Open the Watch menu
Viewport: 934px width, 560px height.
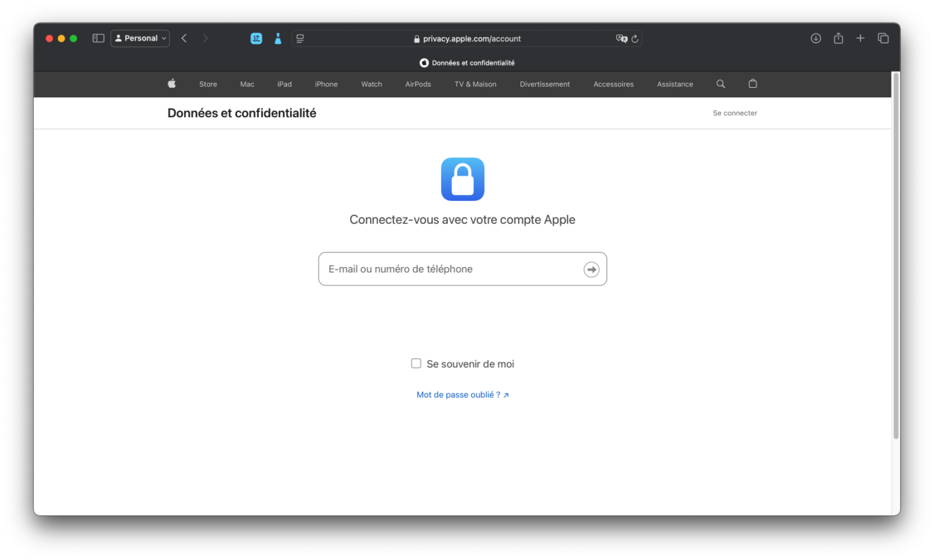point(372,84)
